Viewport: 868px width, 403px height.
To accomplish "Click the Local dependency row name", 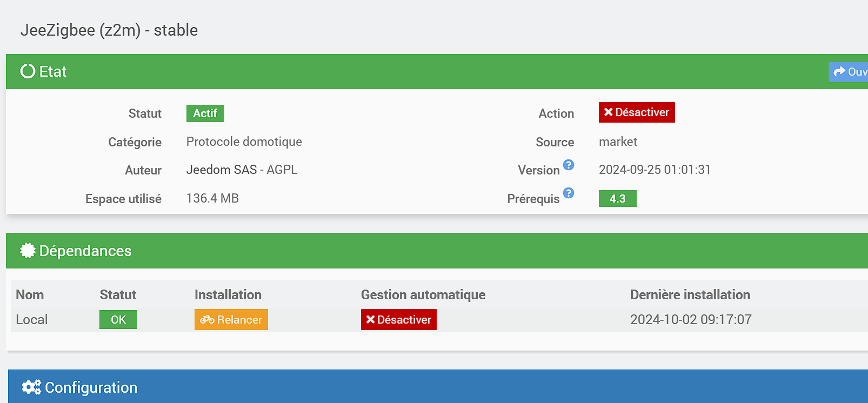I will pos(32,320).
